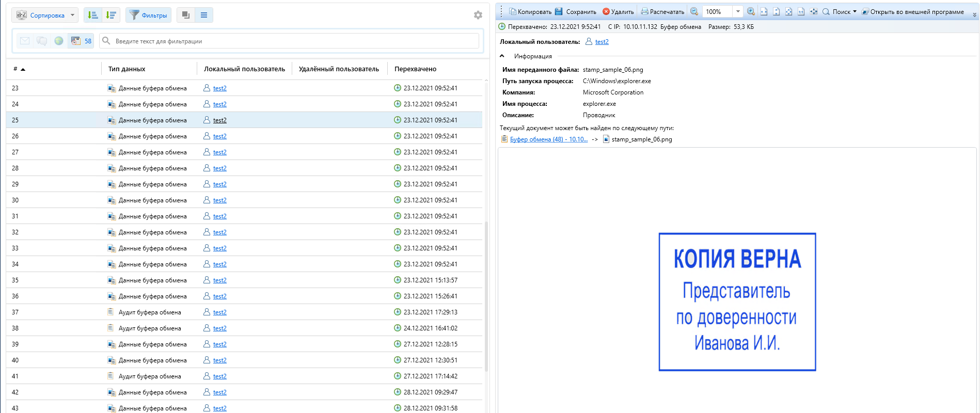The image size is (980, 413).
Task: Click the 100% zoom value field
Action: [717, 11]
